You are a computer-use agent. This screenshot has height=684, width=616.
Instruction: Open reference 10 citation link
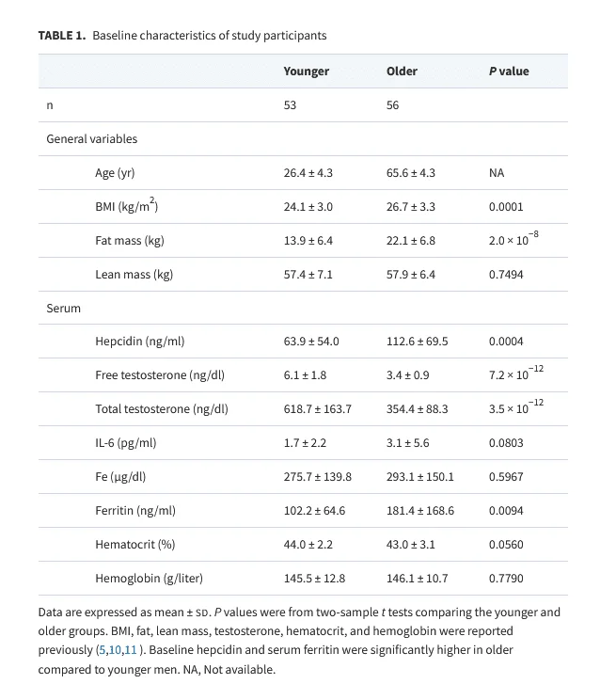pos(115,650)
